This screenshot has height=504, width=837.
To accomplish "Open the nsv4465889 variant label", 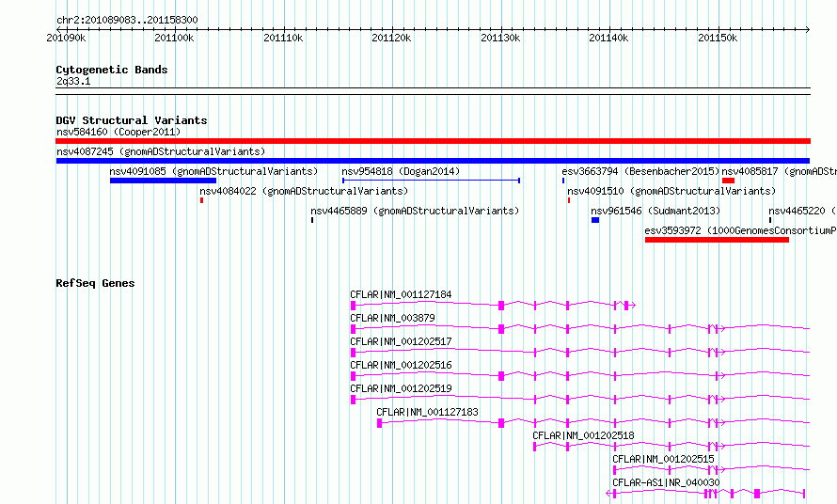I will click(x=415, y=211).
